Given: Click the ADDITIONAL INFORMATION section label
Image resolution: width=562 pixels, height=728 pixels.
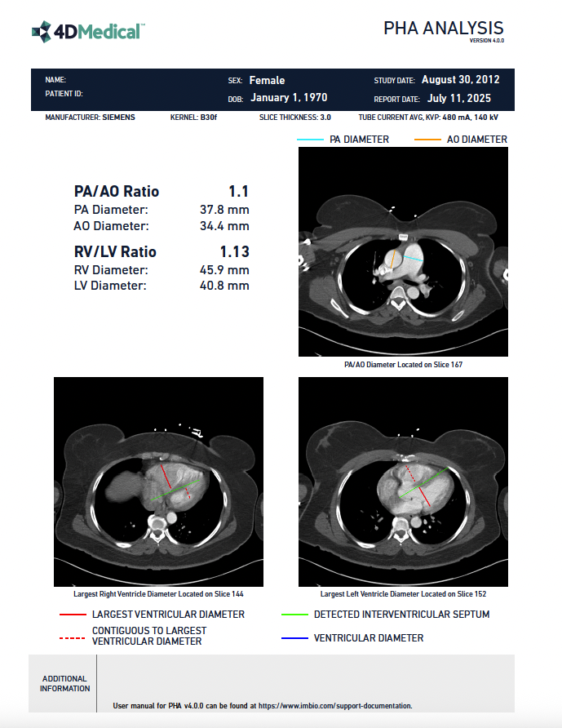Looking at the screenshot, I should click(65, 684).
